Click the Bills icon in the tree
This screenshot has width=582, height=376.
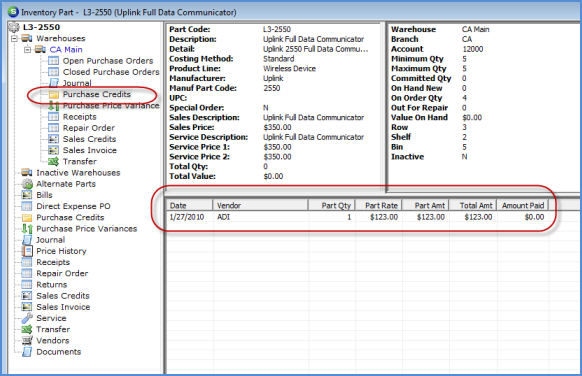[27, 195]
